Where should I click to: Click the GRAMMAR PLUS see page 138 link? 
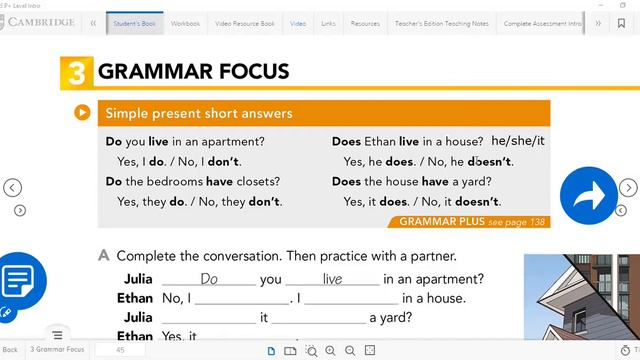(469, 222)
